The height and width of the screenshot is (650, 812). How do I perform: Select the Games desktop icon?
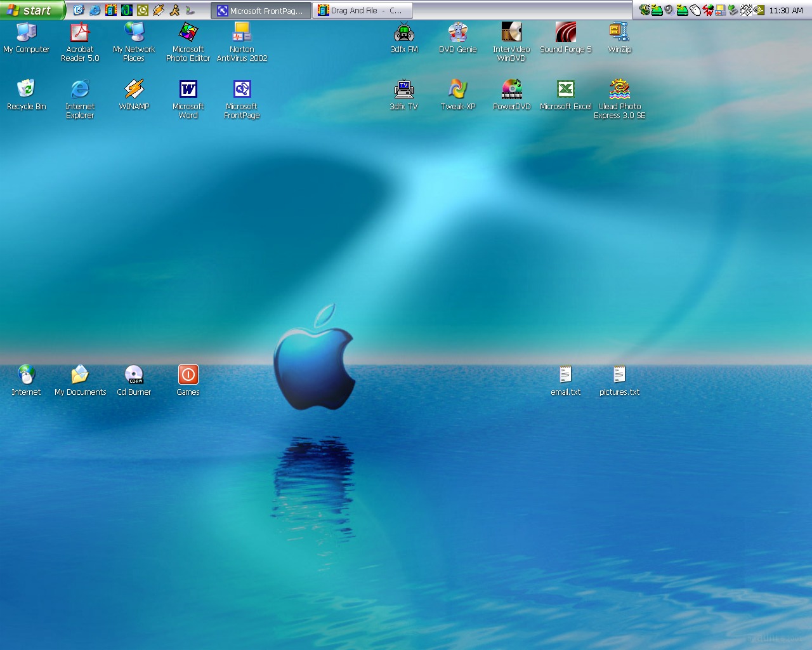tap(188, 381)
